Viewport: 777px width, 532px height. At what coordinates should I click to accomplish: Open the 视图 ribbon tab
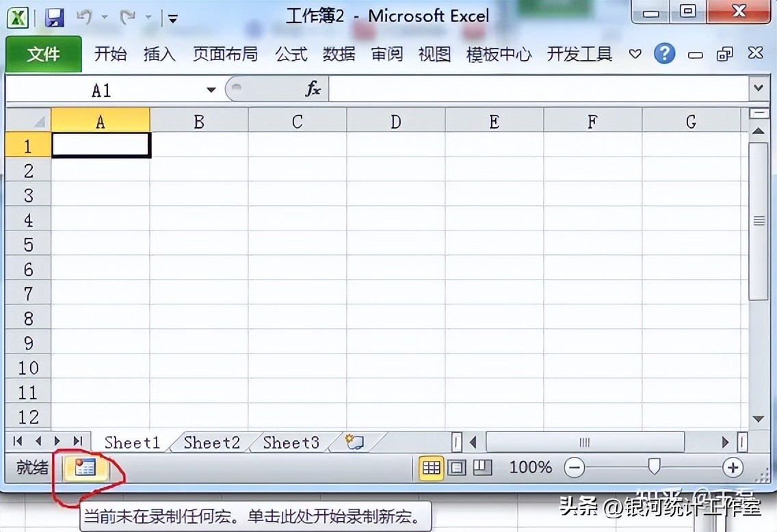(x=434, y=54)
